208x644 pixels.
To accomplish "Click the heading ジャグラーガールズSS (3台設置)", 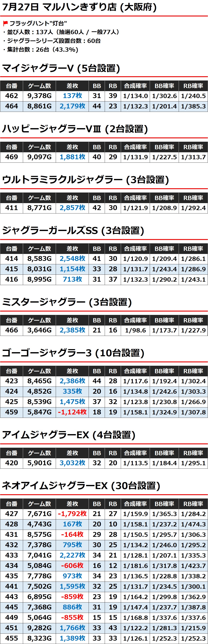I will pyautogui.click(x=73, y=230).
